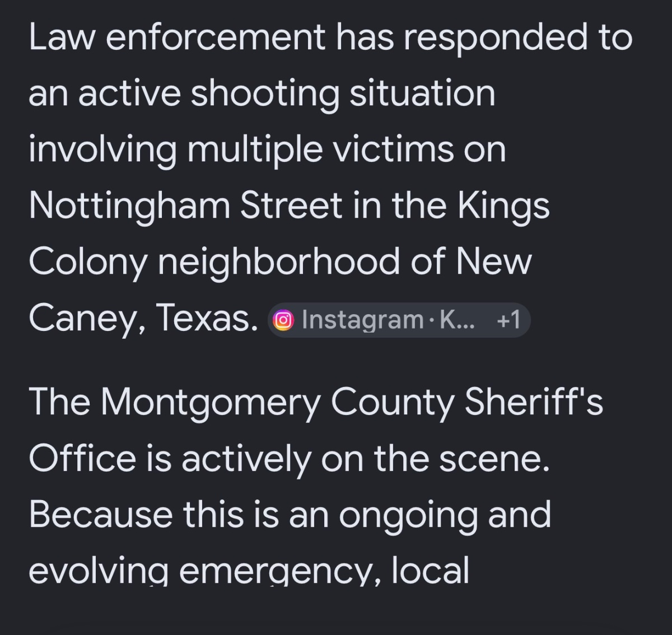Click the "Kings" word ending the fourth line
Viewport: 672px width, 635px height.
(x=503, y=206)
